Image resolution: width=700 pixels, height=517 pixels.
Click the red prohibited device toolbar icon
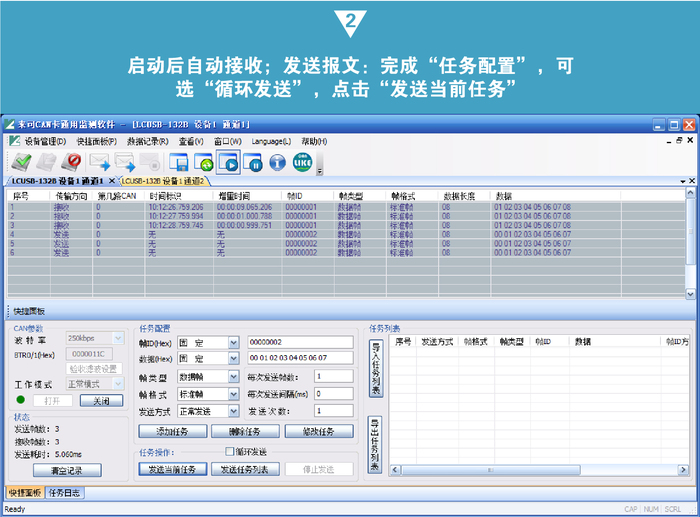pos(71,162)
